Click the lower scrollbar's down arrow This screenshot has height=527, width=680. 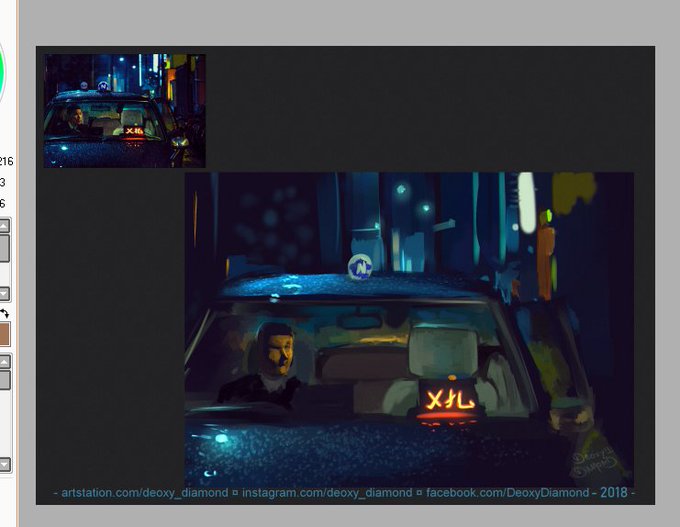(x=4, y=465)
